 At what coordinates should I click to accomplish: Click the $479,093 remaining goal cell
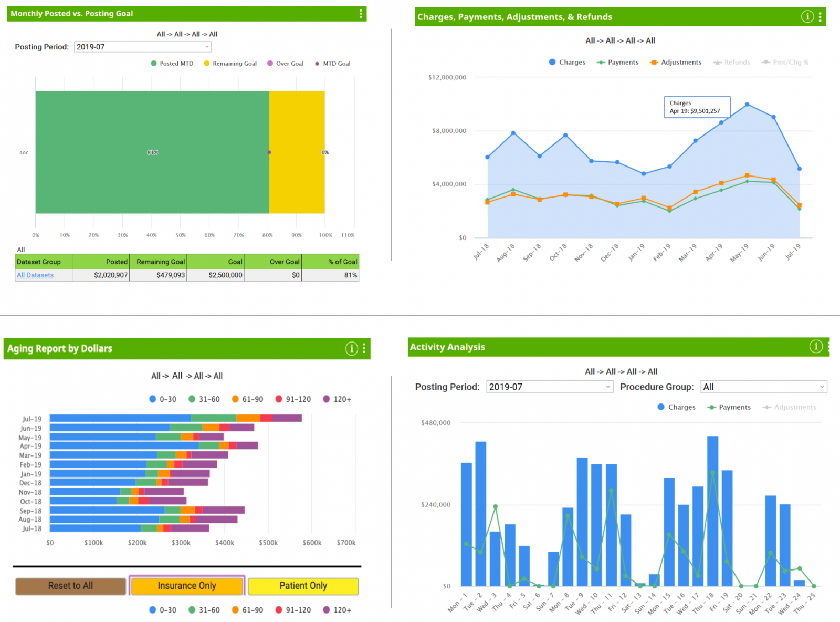[x=158, y=275]
